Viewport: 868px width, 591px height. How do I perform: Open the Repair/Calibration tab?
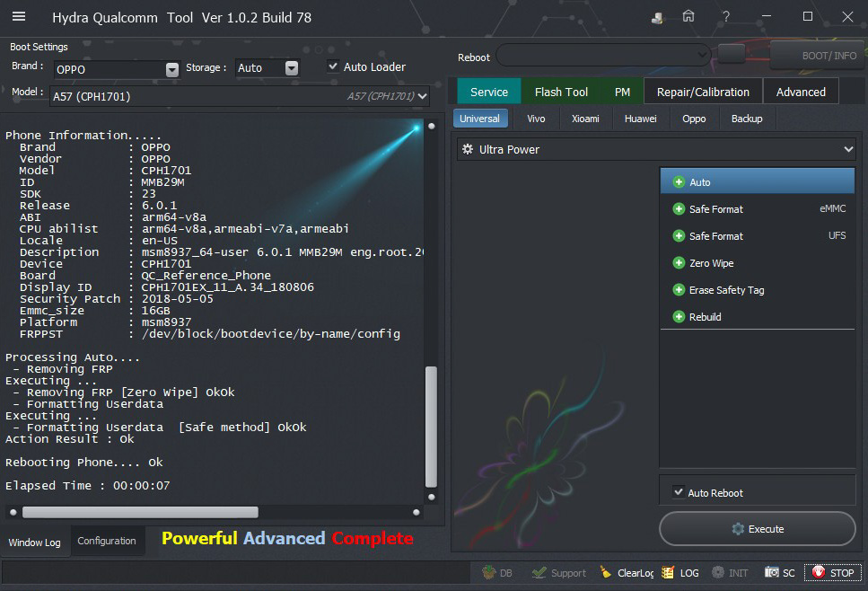(703, 92)
